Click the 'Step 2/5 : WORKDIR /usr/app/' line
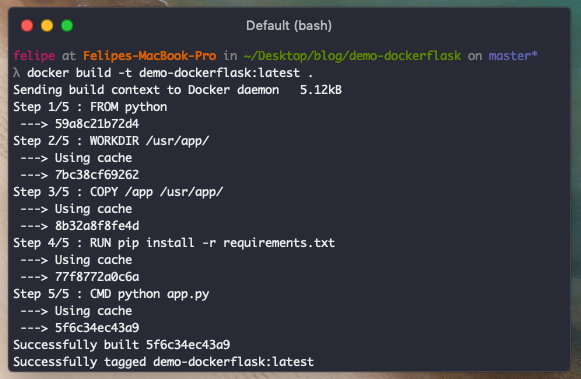The image size is (581, 379). pyautogui.click(x=111, y=141)
